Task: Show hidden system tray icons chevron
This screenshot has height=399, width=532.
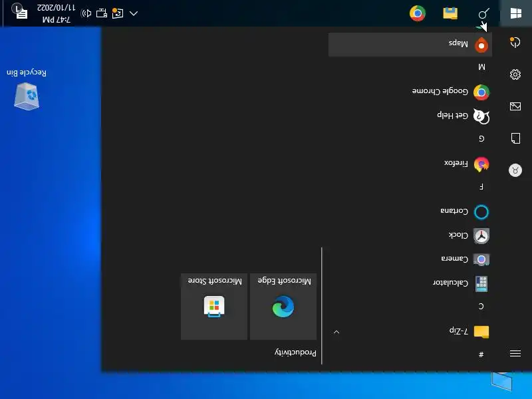Action: (x=134, y=13)
